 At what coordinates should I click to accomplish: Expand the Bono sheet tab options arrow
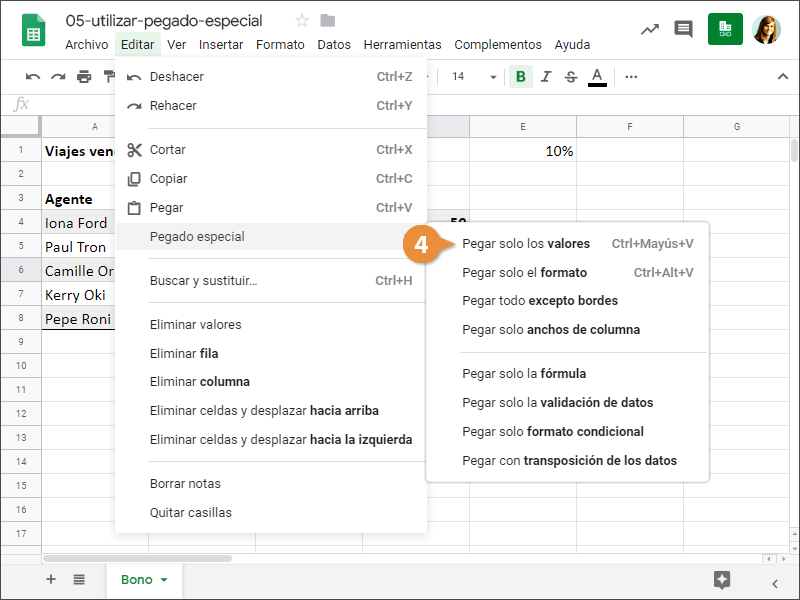[x=164, y=580]
